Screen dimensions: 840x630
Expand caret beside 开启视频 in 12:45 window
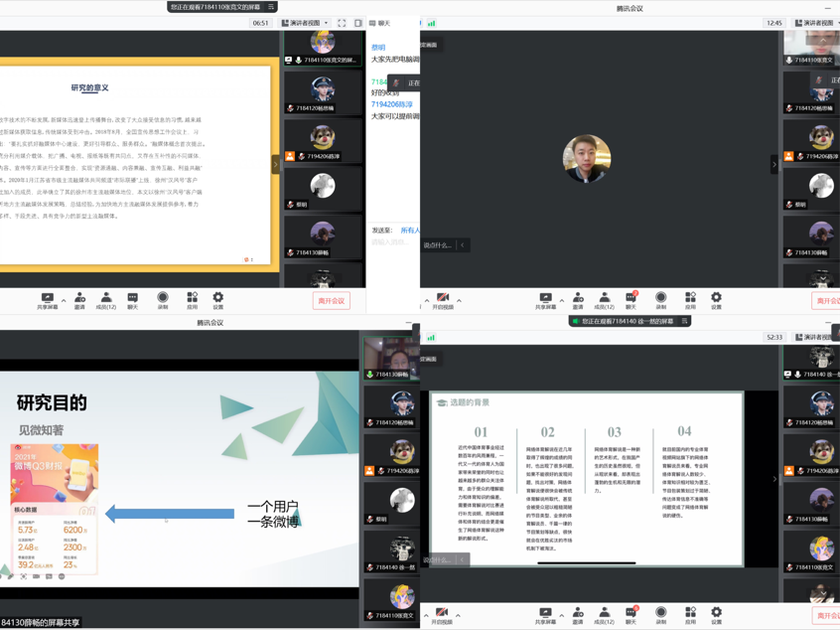point(459,300)
